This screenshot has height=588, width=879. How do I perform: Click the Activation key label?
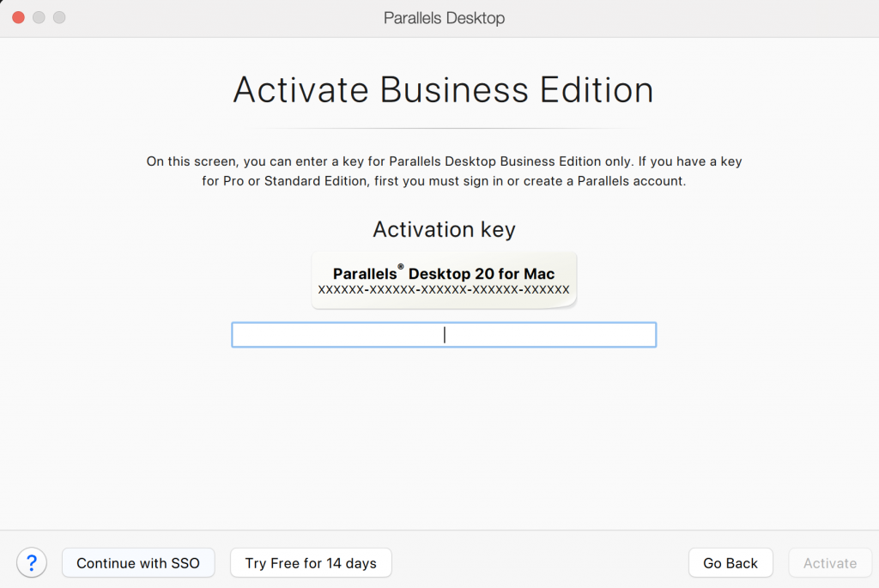(x=444, y=229)
